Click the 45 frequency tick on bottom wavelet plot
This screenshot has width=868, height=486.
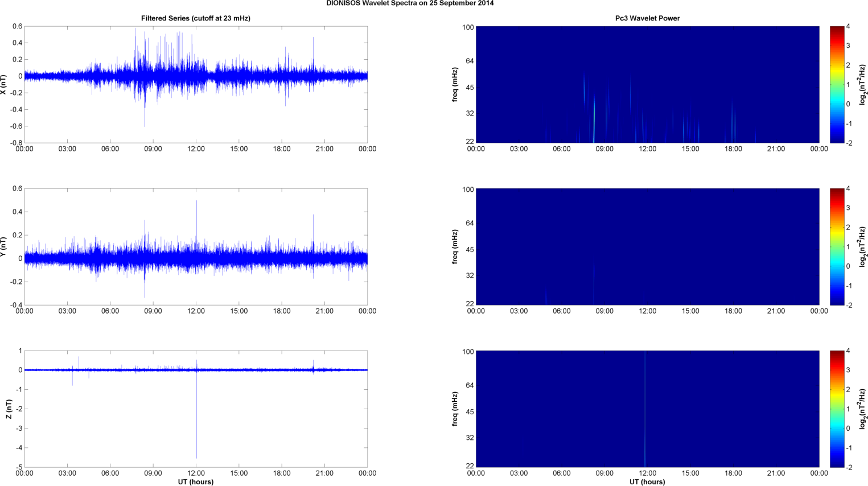click(470, 412)
